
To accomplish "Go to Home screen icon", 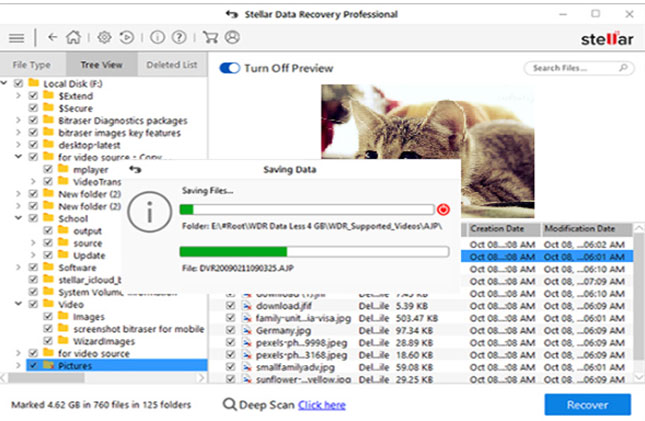I will (74, 37).
